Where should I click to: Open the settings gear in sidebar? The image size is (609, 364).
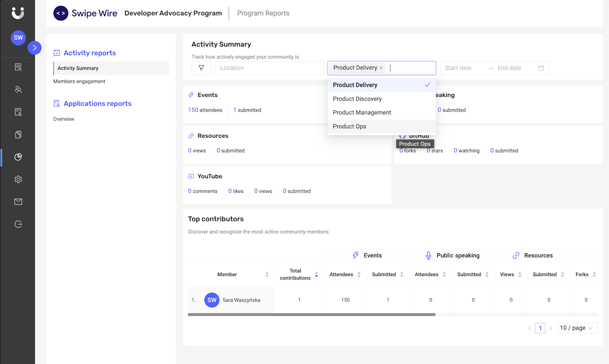pos(18,179)
